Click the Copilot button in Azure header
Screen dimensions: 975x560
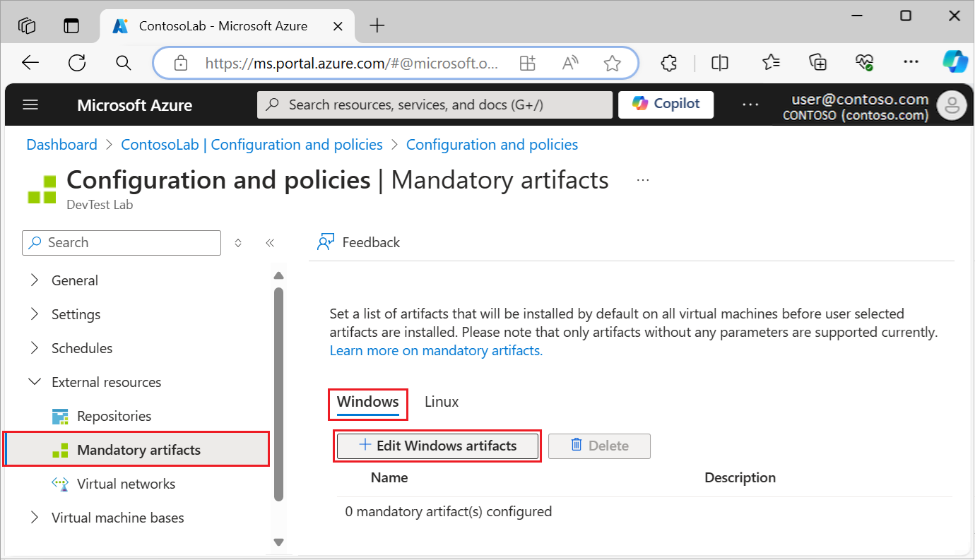point(666,105)
